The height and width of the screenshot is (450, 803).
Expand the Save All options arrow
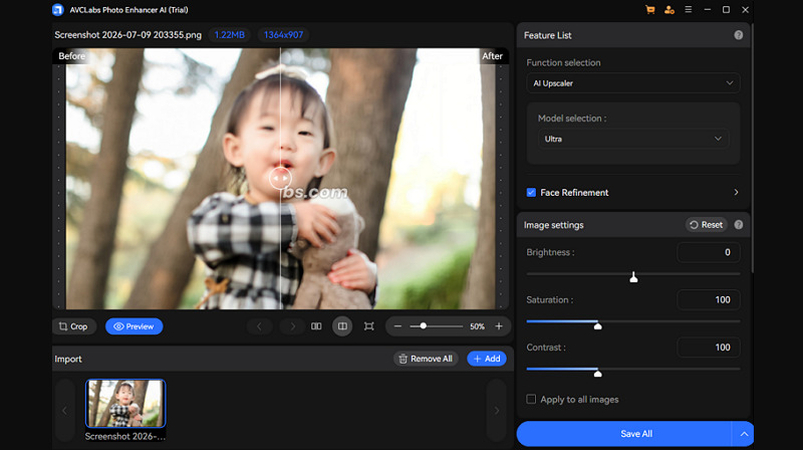pos(744,434)
